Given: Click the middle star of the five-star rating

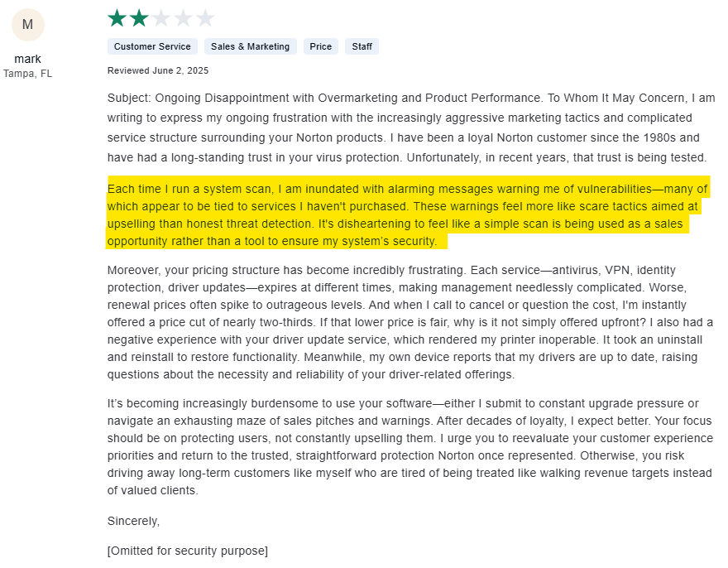Looking at the screenshot, I should pyautogui.click(x=161, y=17).
